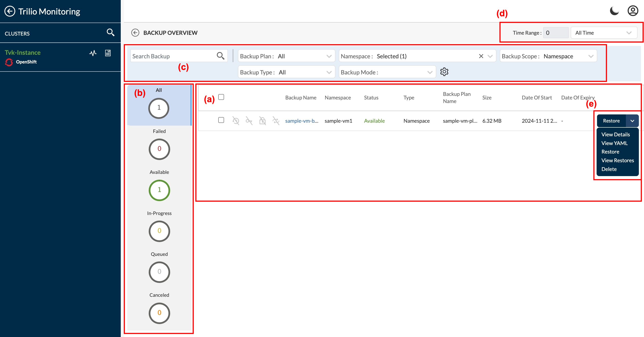Click the 6.32 MB size cell
The height and width of the screenshot is (337, 644).
492,121
